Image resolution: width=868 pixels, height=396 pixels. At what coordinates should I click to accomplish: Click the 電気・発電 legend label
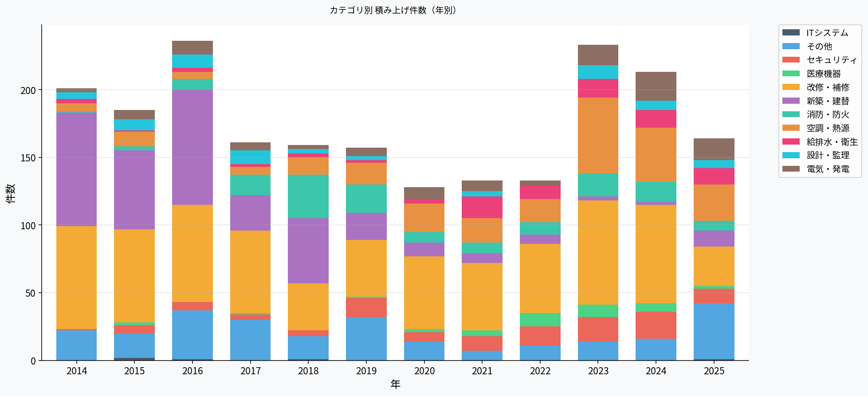[828, 169]
